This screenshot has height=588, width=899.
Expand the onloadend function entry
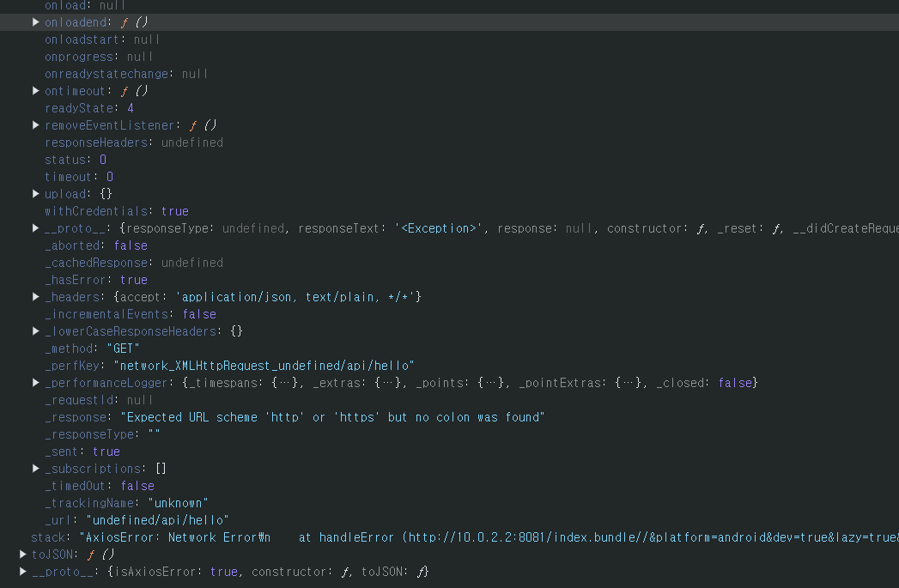(x=35, y=22)
